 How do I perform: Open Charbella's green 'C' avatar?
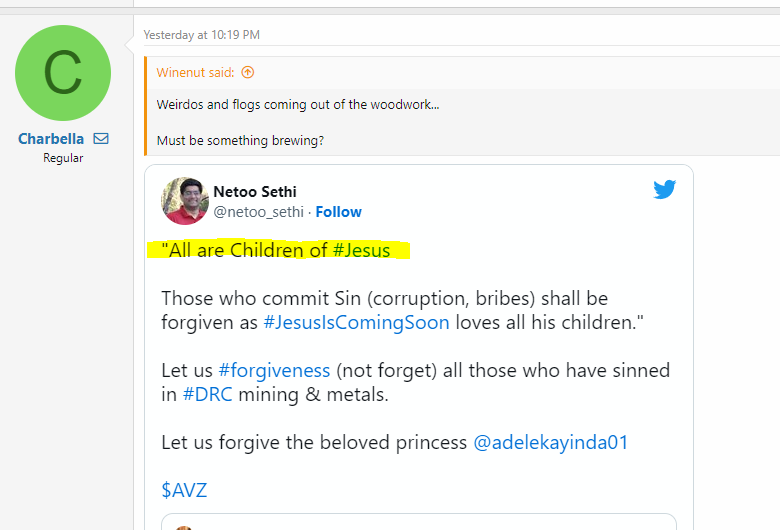pyautogui.click(x=63, y=73)
